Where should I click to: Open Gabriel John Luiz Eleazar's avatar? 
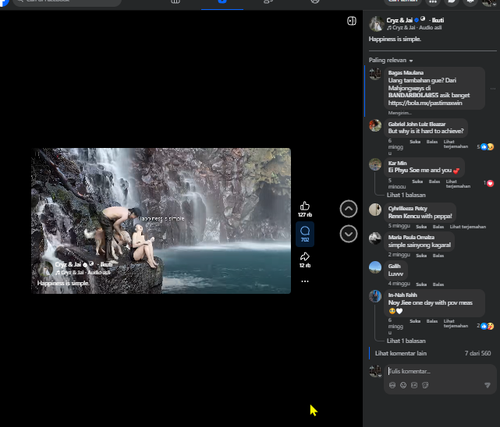tap(375, 125)
